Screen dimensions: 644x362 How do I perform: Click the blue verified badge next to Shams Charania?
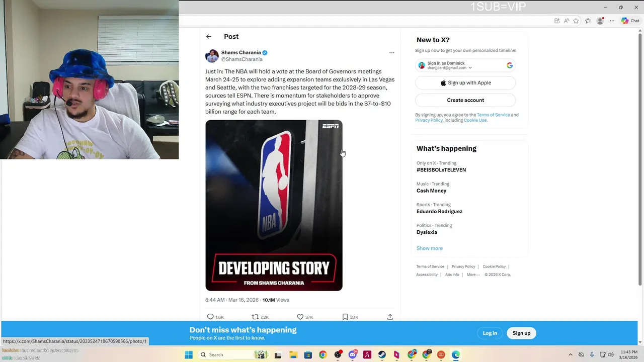tap(265, 52)
